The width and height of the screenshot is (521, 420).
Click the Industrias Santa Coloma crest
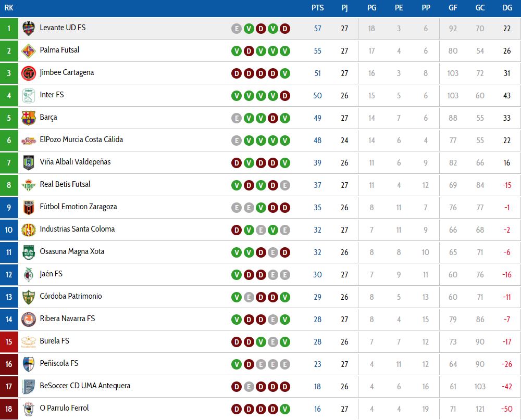tap(29, 230)
